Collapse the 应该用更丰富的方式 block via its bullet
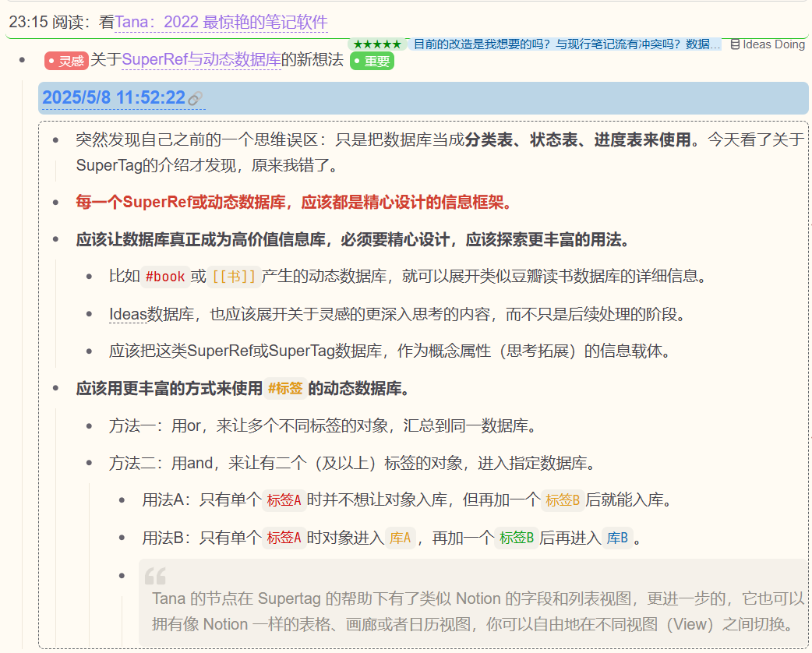 (x=55, y=388)
